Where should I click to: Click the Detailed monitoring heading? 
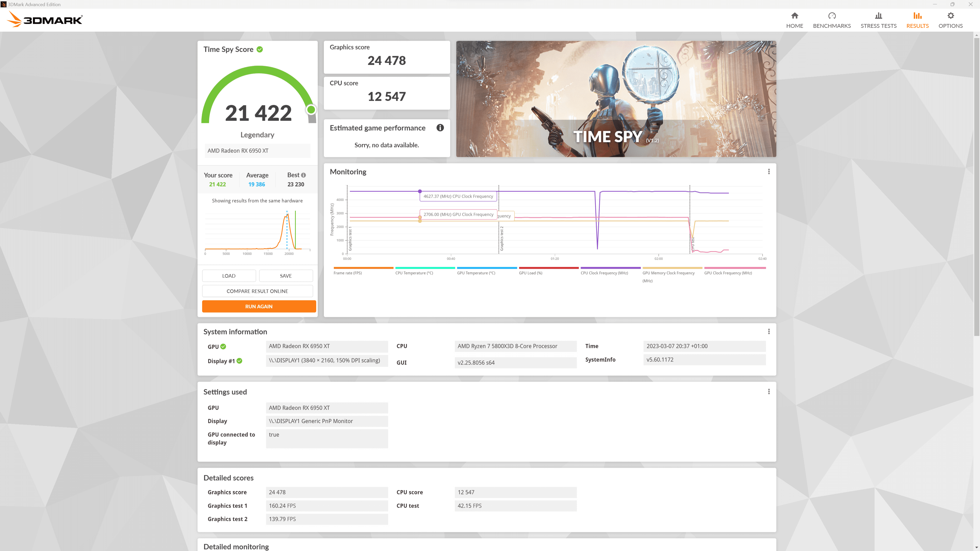[236, 546]
